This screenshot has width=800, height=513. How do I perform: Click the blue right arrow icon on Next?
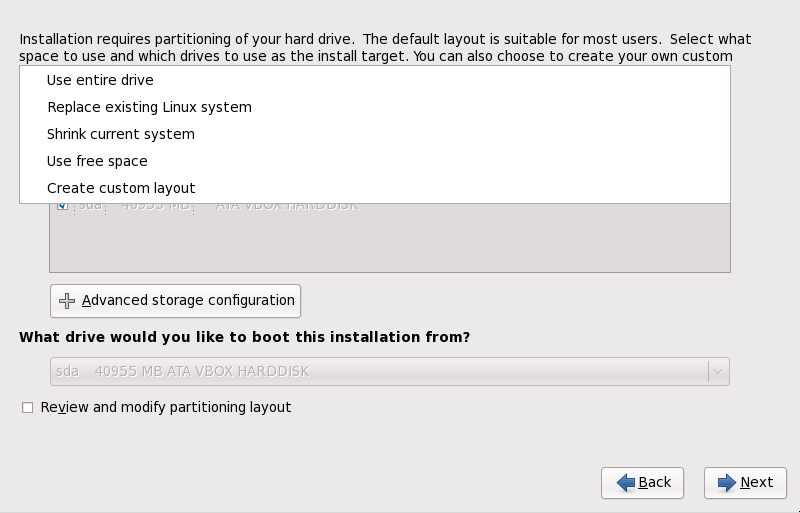[x=727, y=482]
